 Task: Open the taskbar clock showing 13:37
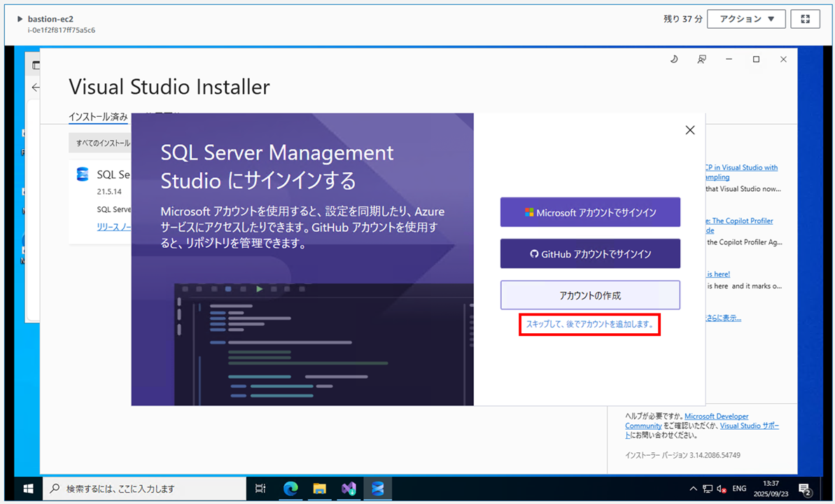[771, 489]
